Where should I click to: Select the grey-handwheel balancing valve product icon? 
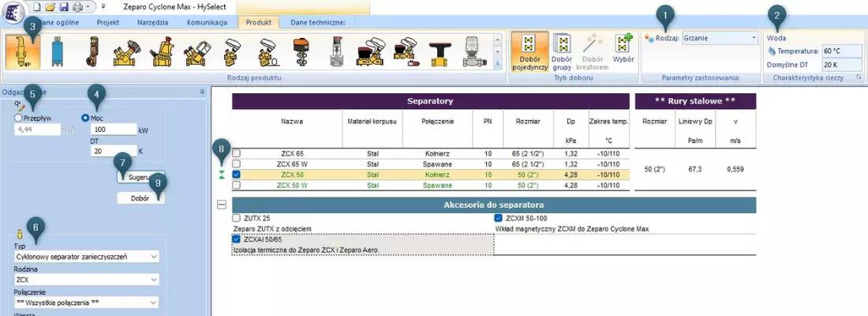pos(126,51)
